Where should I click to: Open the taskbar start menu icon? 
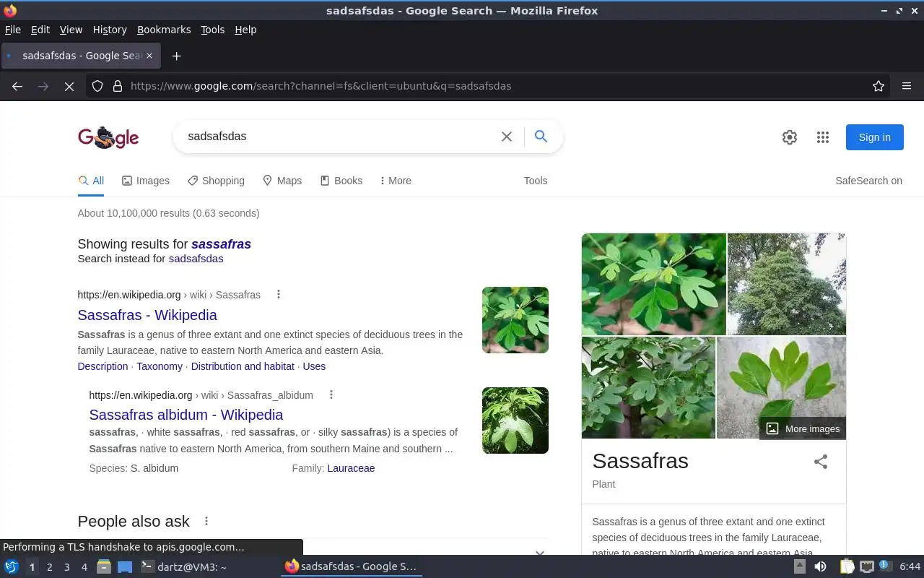(12, 566)
